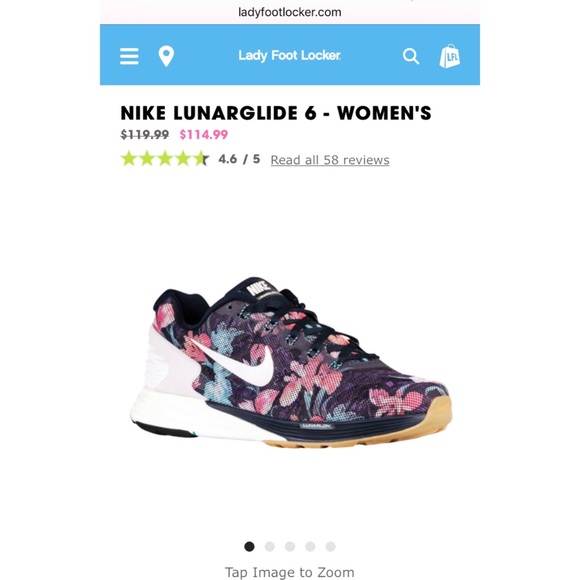Open the hamburger menu icon

[x=129, y=56]
